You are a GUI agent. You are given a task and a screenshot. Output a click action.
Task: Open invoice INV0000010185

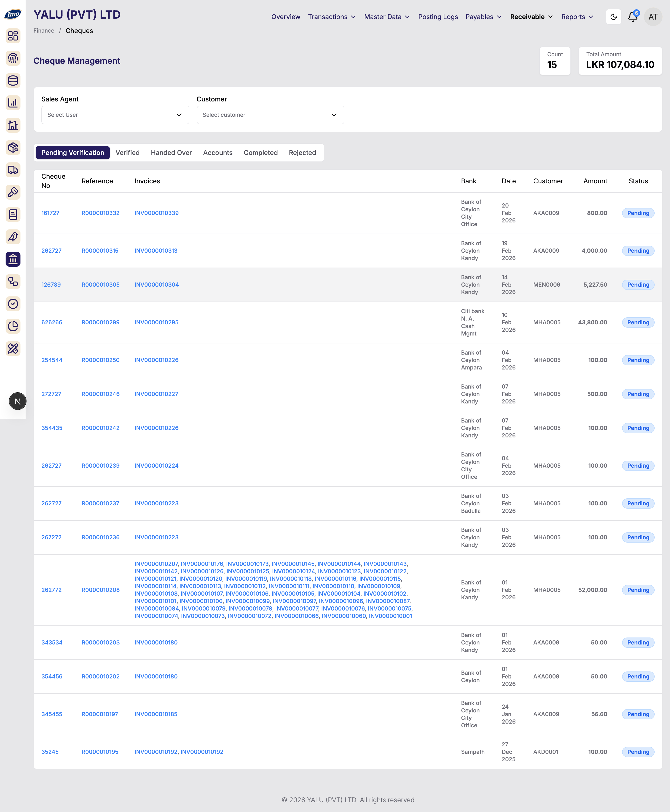[x=156, y=714]
